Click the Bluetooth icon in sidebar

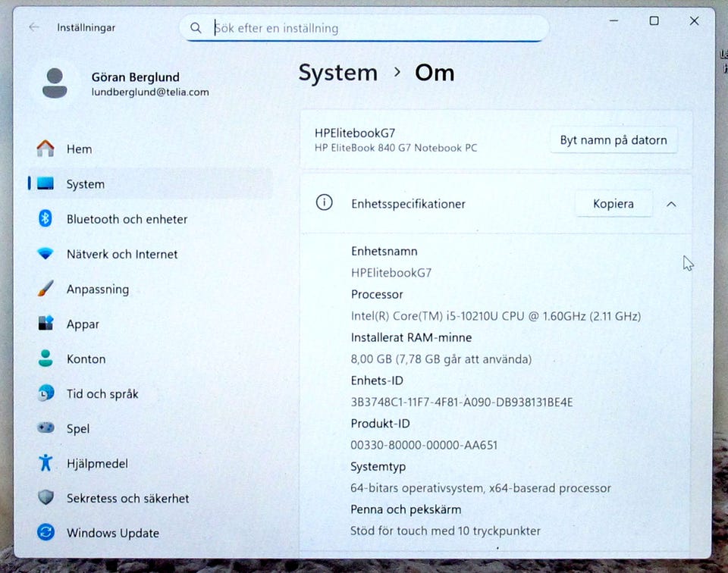tap(45, 218)
